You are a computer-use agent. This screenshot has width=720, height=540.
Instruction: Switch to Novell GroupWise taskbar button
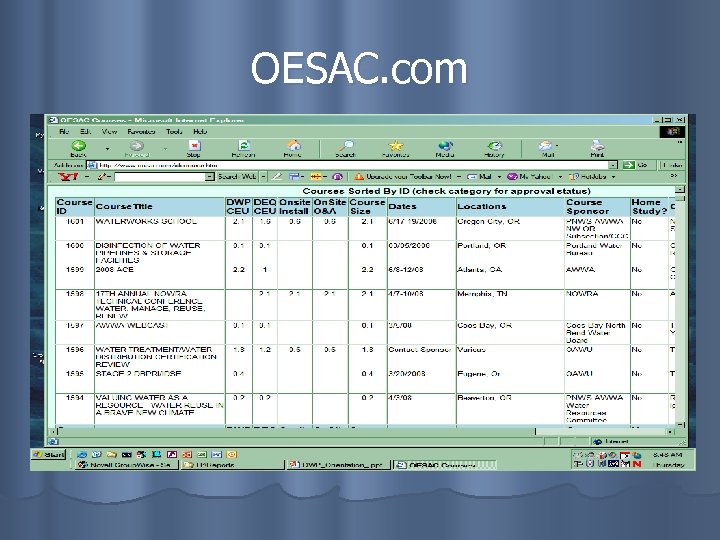[x=126, y=465]
